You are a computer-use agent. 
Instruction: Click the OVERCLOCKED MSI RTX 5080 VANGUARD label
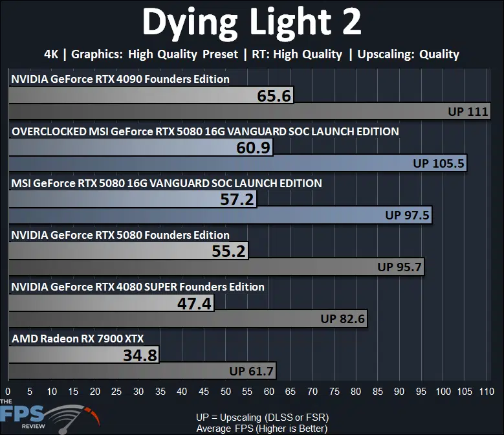205,131
